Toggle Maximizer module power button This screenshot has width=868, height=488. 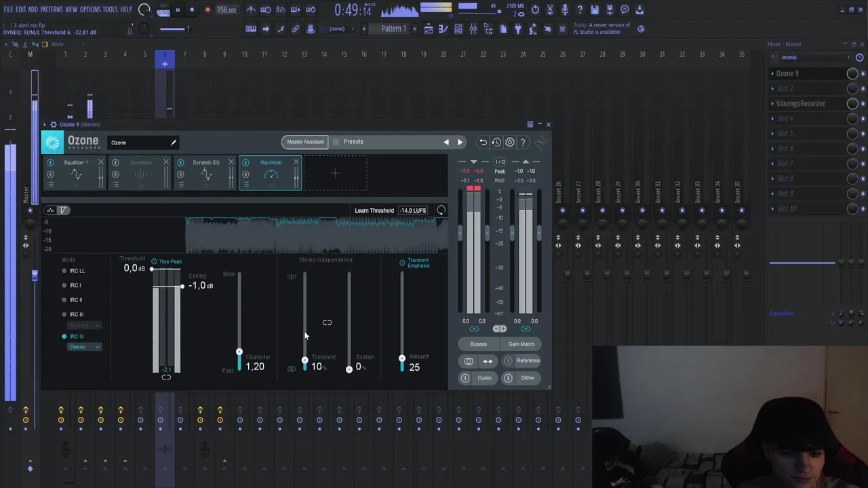[x=245, y=163]
